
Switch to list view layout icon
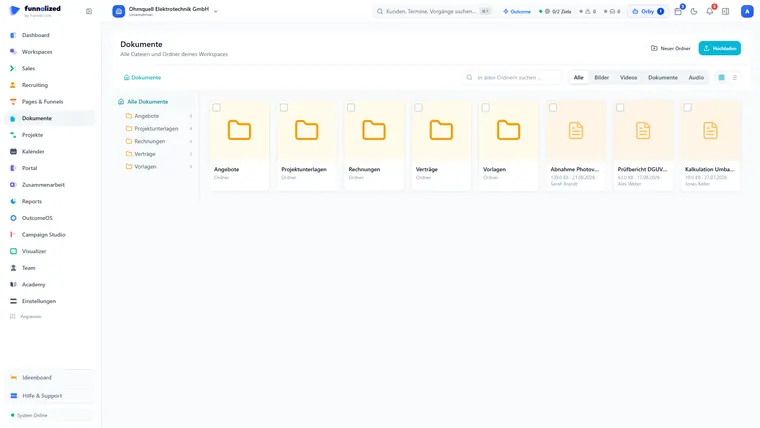[x=734, y=78]
